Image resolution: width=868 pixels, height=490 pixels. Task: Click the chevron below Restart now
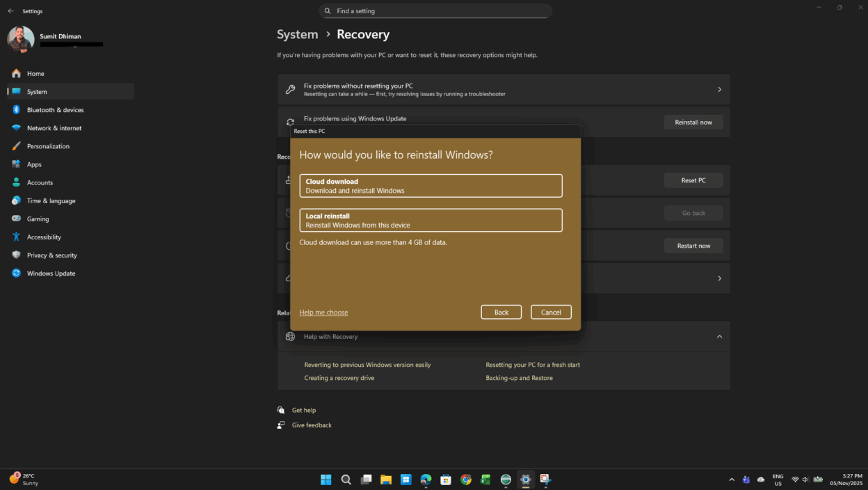point(719,278)
